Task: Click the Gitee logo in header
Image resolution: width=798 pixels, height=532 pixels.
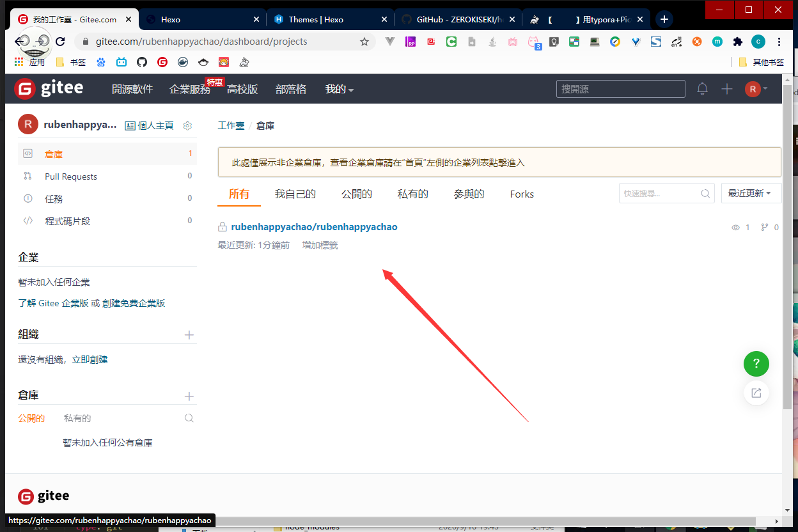Action: tap(49, 89)
